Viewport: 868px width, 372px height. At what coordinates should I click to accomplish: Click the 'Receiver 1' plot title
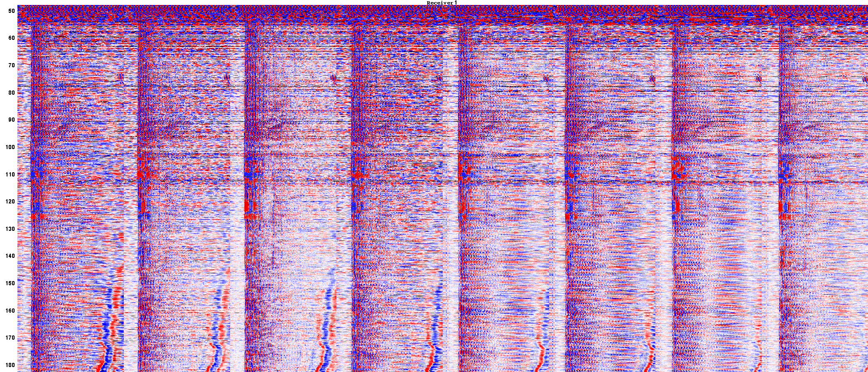[x=442, y=3]
